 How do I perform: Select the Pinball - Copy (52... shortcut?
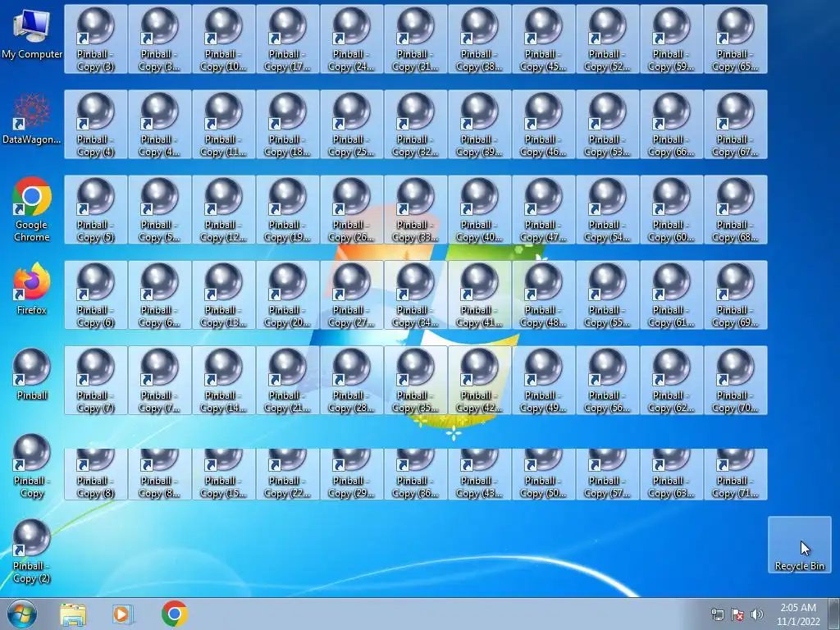coord(608,39)
